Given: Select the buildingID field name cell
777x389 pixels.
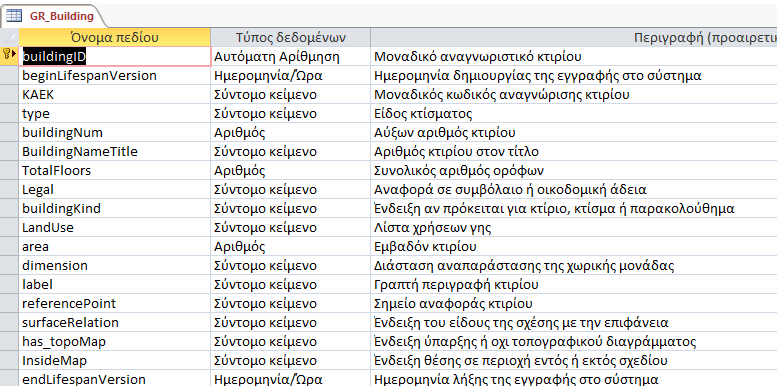Looking at the screenshot, I should [x=114, y=56].
